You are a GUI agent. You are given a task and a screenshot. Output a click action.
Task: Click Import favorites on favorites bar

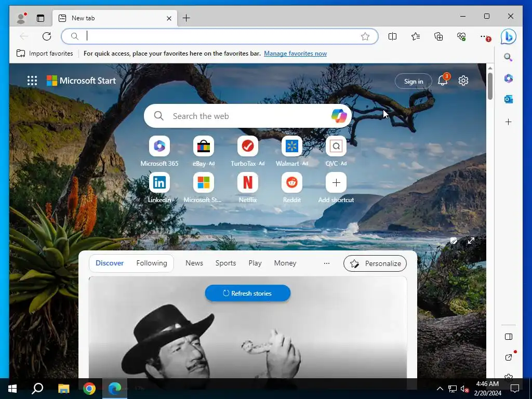coord(45,54)
